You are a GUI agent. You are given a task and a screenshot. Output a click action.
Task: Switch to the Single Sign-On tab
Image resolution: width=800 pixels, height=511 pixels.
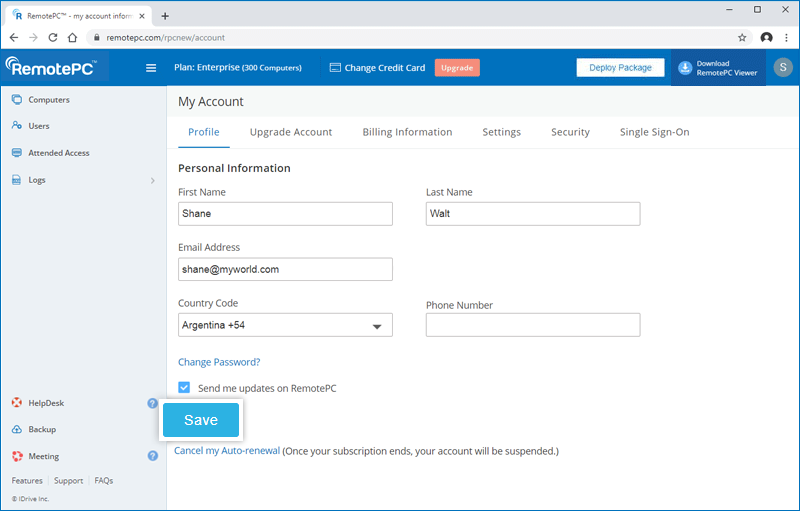pyautogui.click(x=654, y=132)
